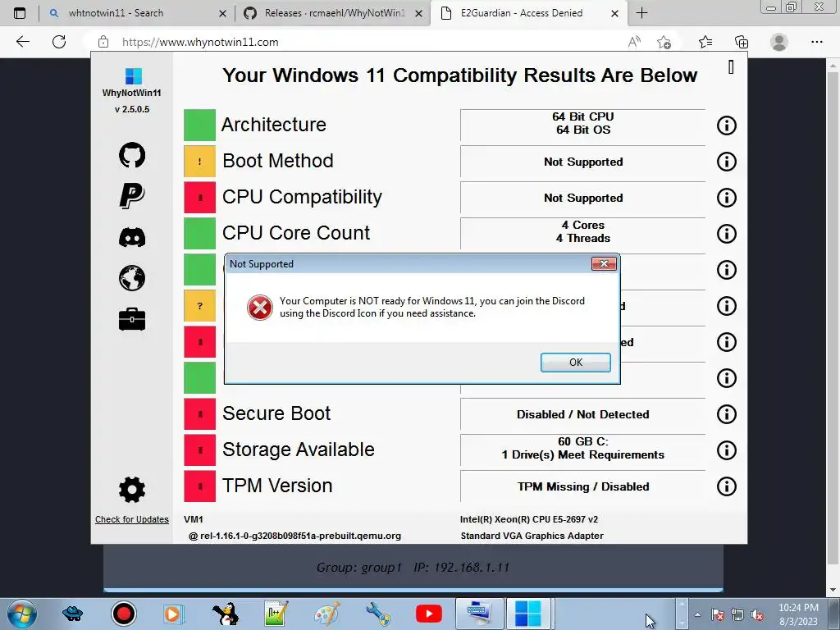Click the browser profile avatar
This screenshot has height=630, width=840.
pos(779,42)
